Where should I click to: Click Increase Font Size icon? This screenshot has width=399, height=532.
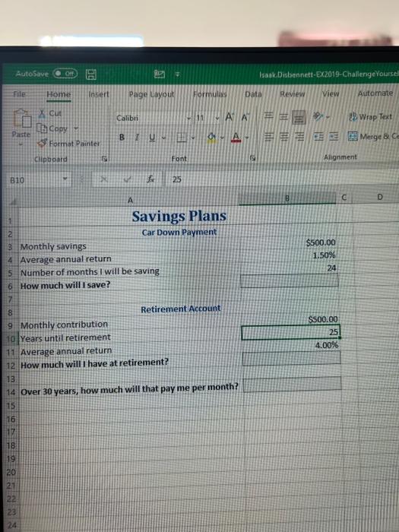click(230, 117)
